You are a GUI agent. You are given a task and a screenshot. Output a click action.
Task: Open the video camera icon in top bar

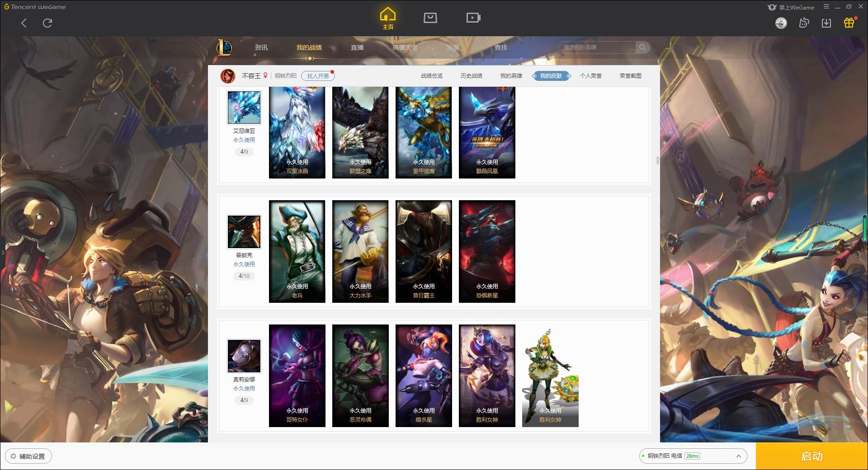coord(473,18)
